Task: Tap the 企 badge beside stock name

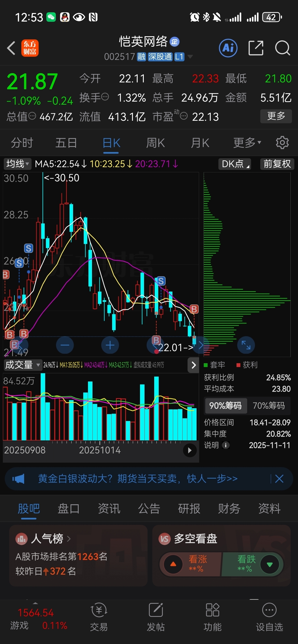Action: point(174,42)
